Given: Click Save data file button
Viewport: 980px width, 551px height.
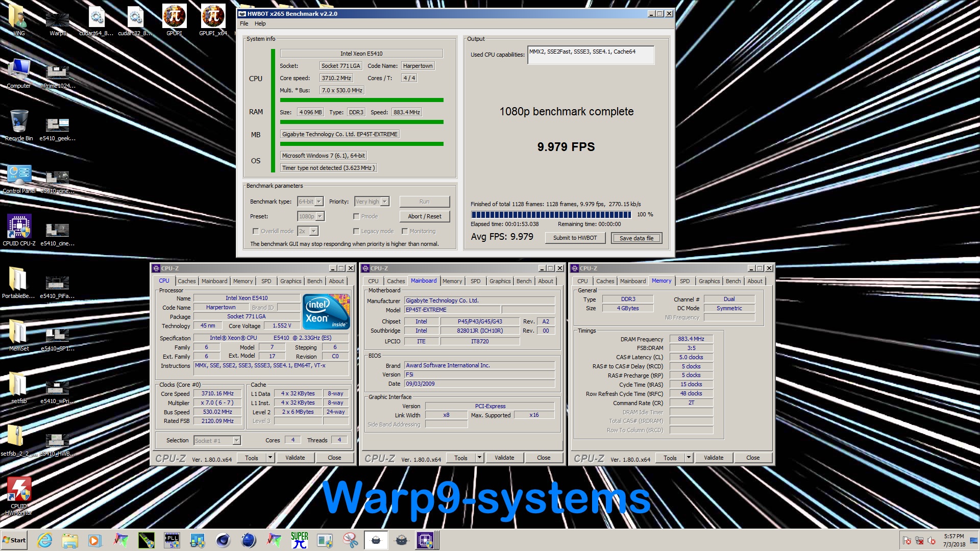Looking at the screenshot, I should [x=636, y=238].
